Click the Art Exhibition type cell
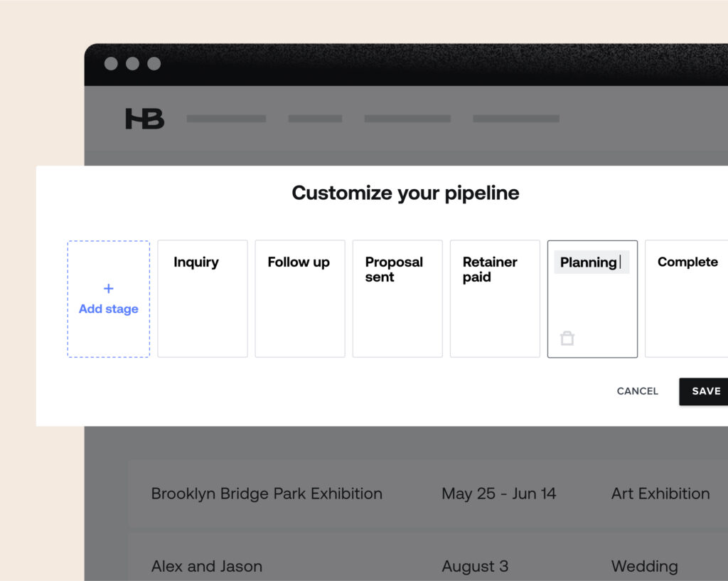The height and width of the screenshot is (581, 728). [x=660, y=494]
